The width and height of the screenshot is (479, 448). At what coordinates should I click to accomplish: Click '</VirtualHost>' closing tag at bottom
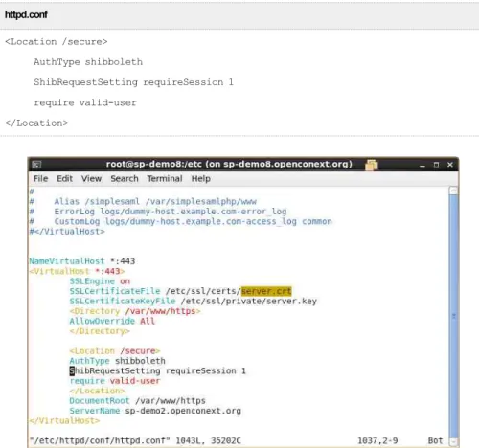point(64,420)
